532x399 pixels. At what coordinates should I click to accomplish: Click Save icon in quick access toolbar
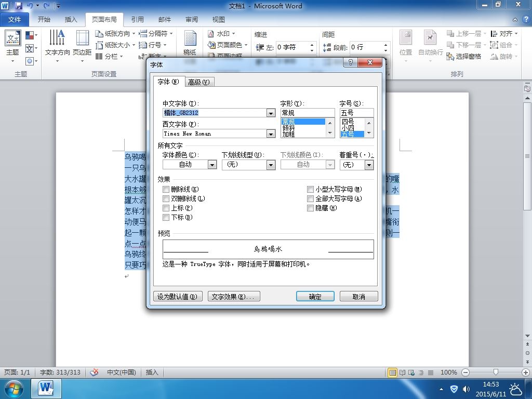(18, 6)
